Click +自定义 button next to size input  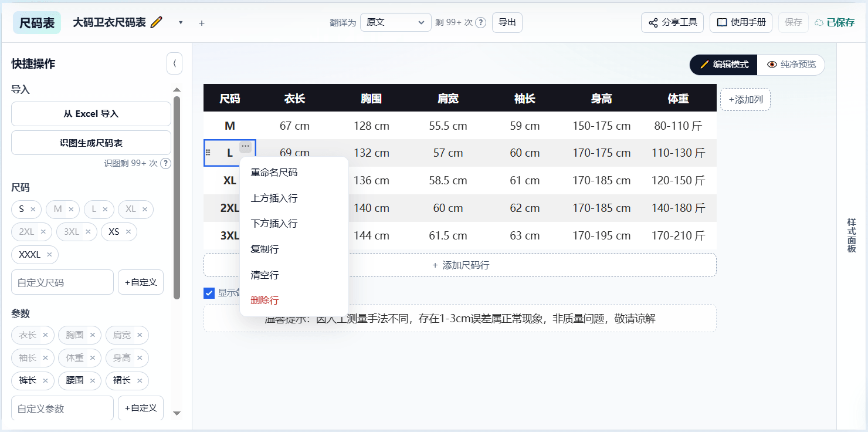point(141,282)
